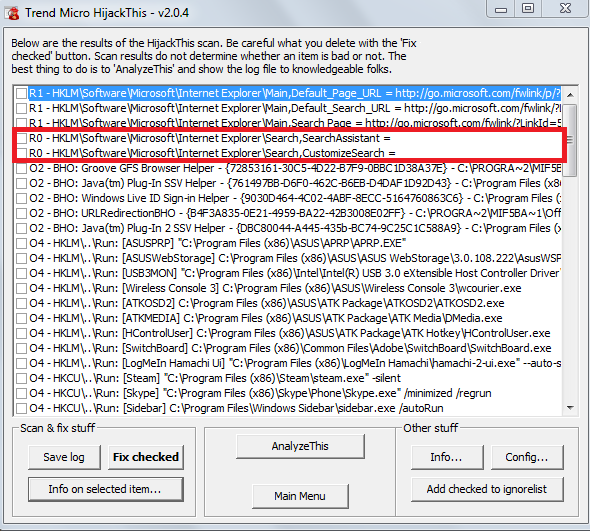Select the Groove GFS Browser Helper row
The image size is (590, 531).
click(295, 168)
